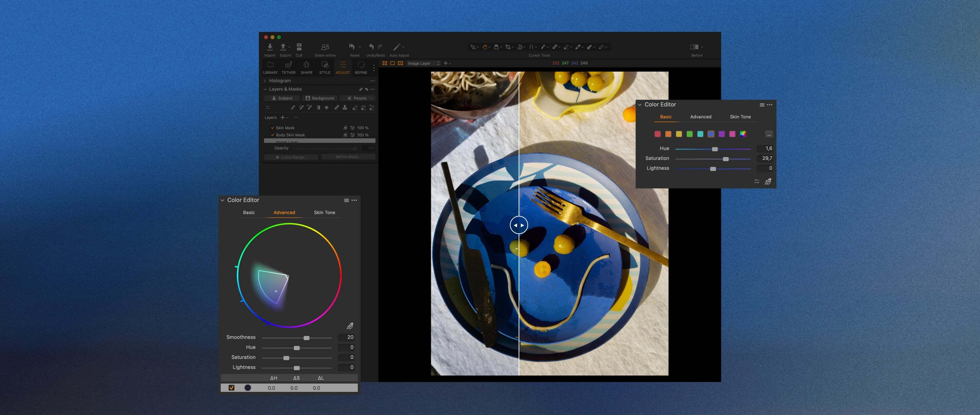Toggle the Before view icon
Screen dimensions: 980x415
tap(694, 47)
